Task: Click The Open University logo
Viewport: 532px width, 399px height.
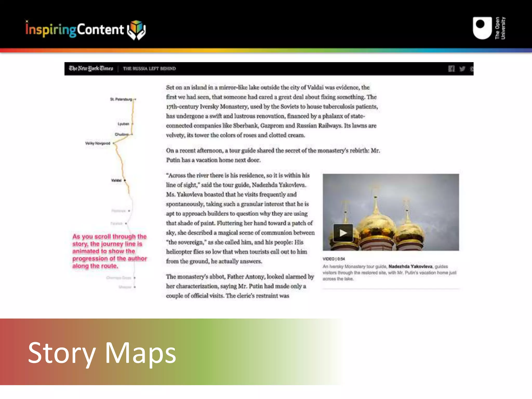Action: click(489, 28)
